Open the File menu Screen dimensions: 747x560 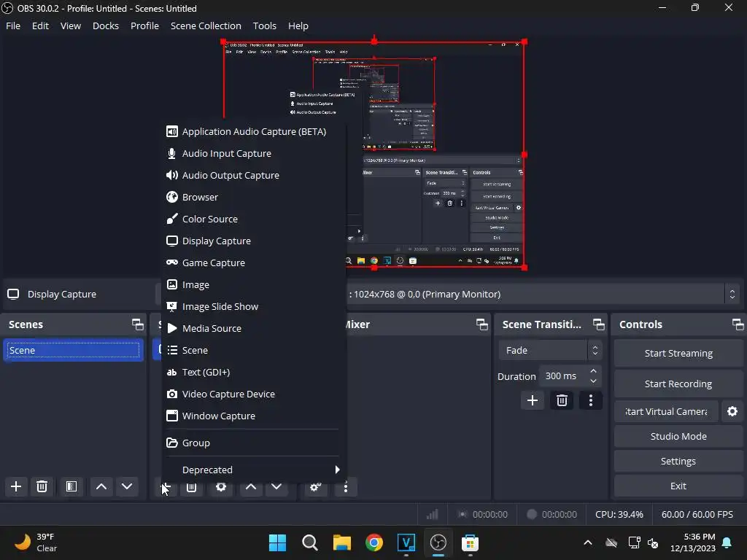[x=13, y=26]
